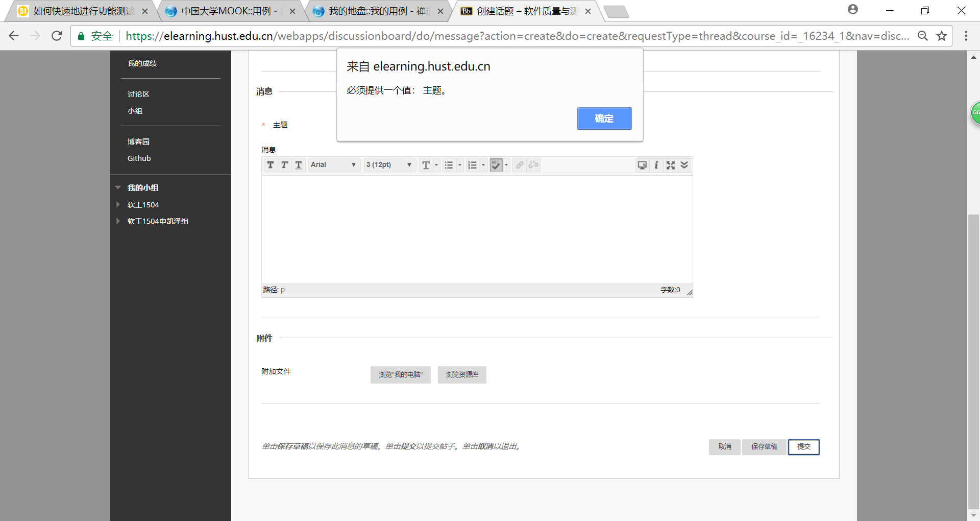Click the Chrome user profile icon
The width and height of the screenshot is (980, 521).
pyautogui.click(x=853, y=9)
